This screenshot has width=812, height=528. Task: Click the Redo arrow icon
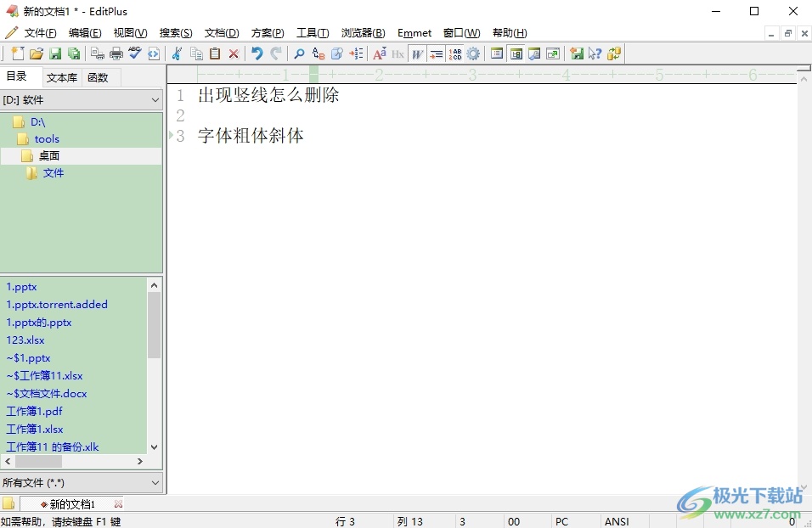[276, 53]
